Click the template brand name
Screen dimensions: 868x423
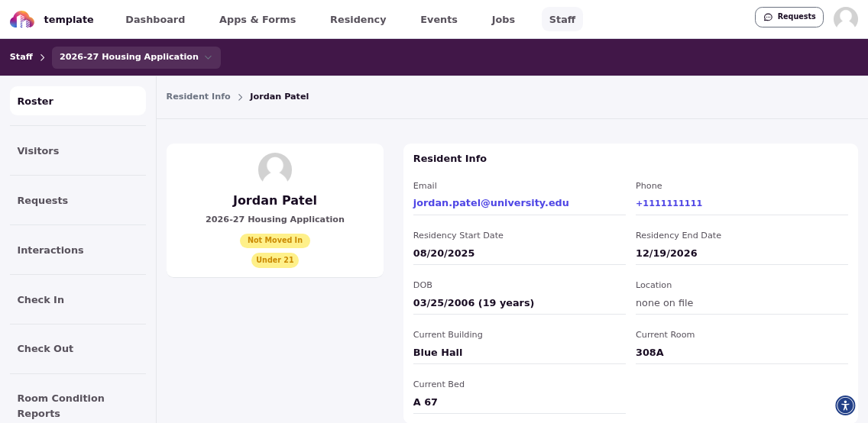(69, 19)
